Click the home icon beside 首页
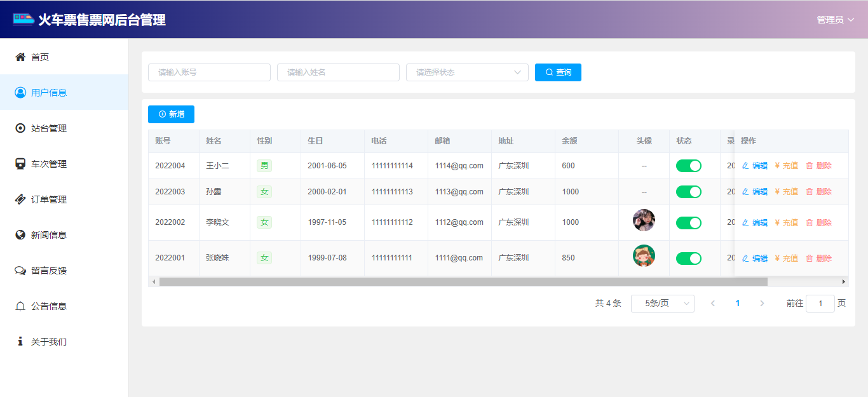868x397 pixels. coord(20,57)
